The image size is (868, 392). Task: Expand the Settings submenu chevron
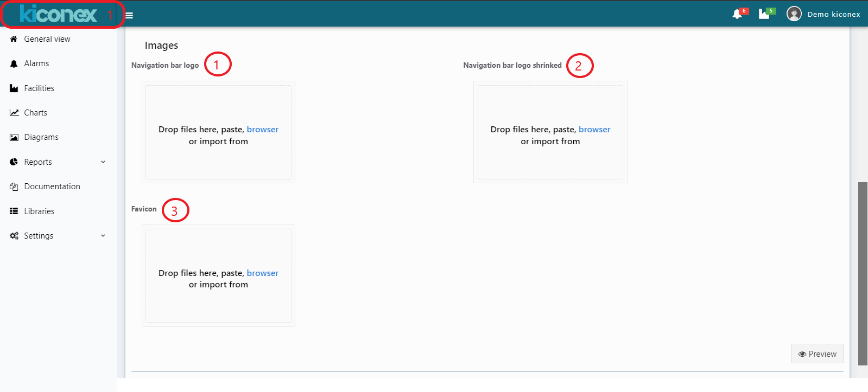coord(103,236)
